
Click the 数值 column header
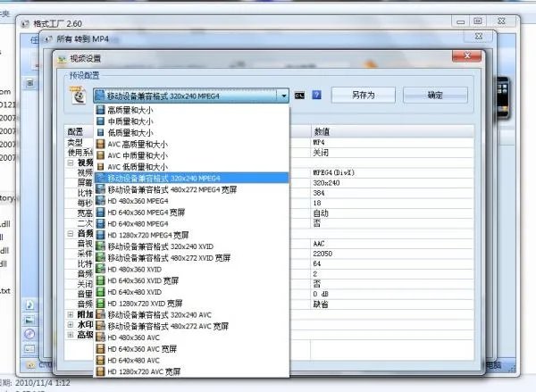coord(392,131)
